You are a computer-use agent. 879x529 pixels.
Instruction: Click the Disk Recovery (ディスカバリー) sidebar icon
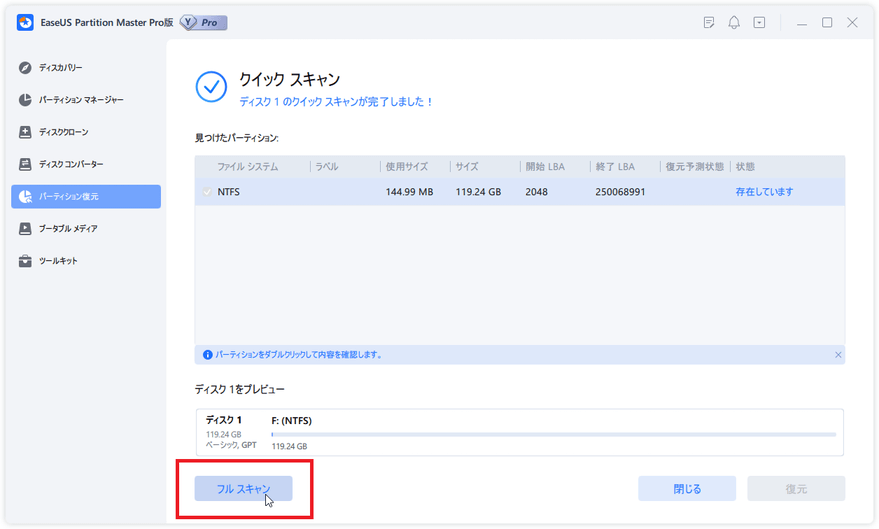coord(25,68)
